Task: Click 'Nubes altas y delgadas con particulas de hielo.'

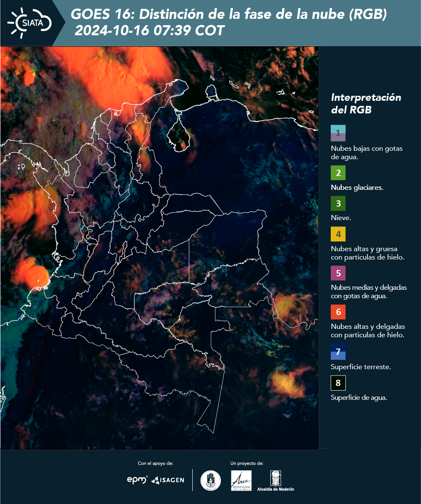Action: coord(368,331)
